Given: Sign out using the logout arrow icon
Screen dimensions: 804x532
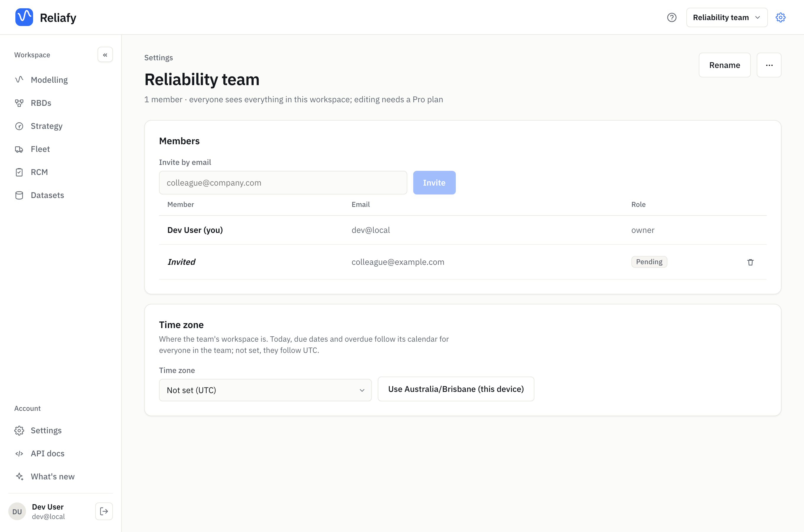Looking at the screenshot, I should click(x=104, y=511).
